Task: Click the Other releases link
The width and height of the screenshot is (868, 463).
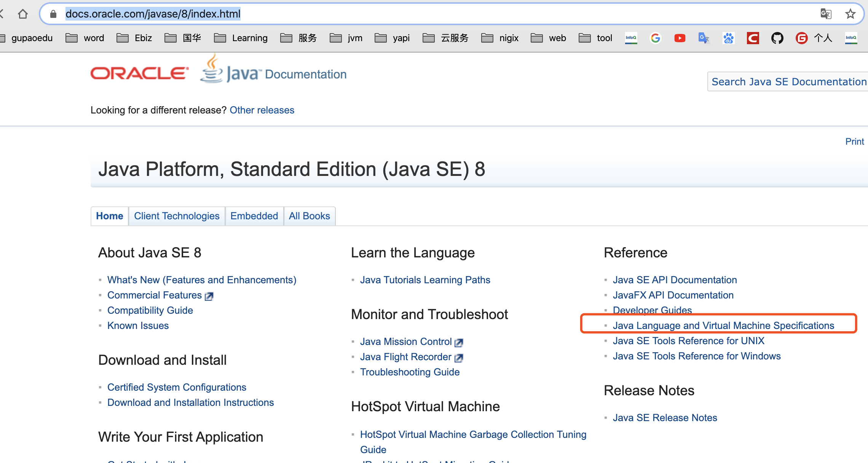Action: click(262, 110)
